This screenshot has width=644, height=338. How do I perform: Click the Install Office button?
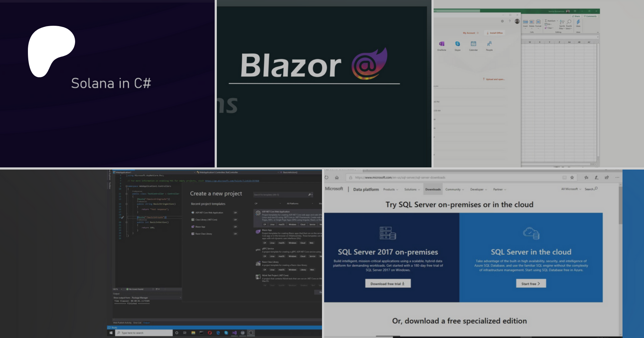(495, 33)
